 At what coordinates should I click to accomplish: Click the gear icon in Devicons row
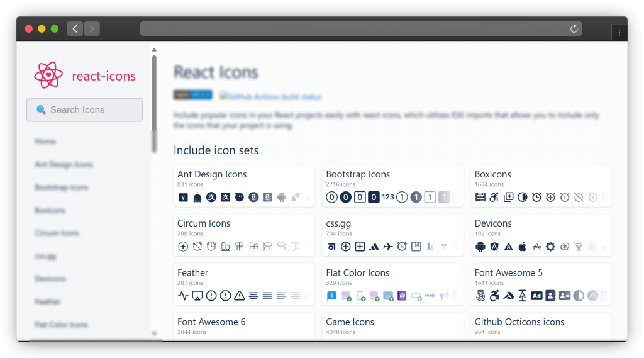click(550, 247)
